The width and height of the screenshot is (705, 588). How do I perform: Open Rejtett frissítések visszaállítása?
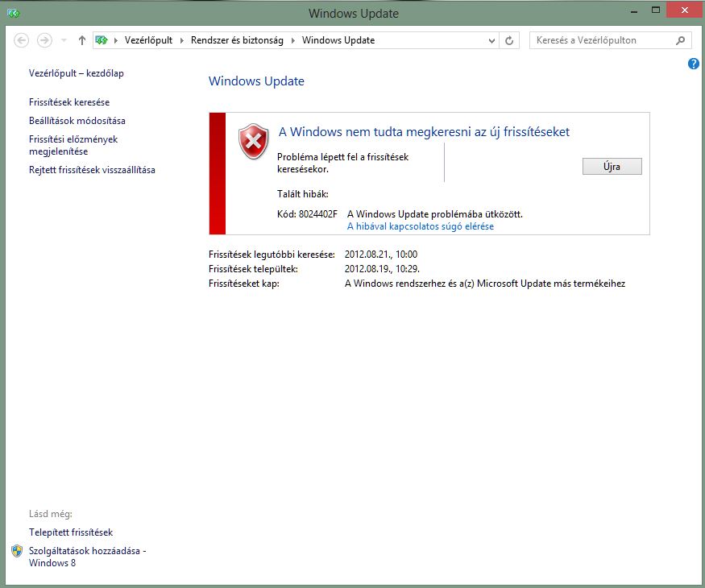click(x=92, y=170)
